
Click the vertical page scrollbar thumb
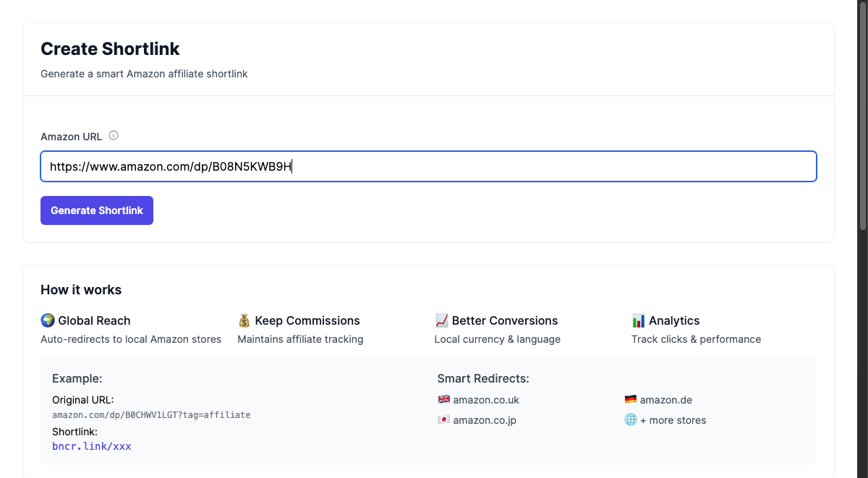tap(862, 116)
